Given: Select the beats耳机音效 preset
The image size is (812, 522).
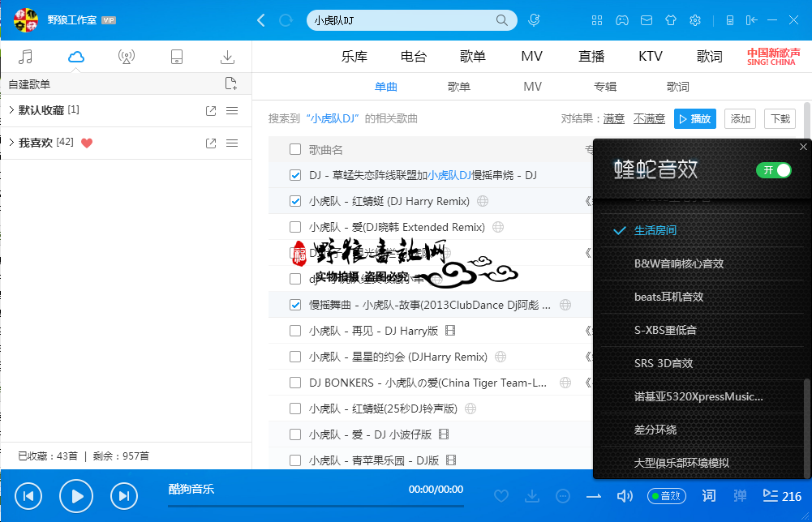Looking at the screenshot, I should point(668,297).
